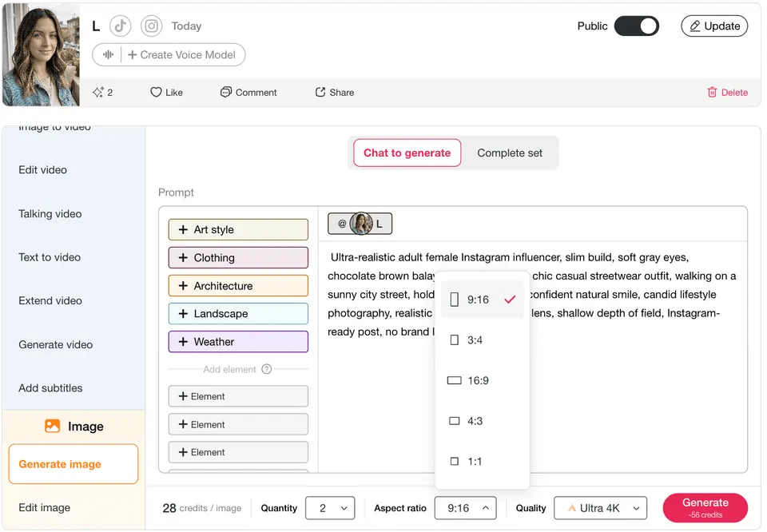Viewport: 767px width, 532px height.
Task: Open Talking video in the sidebar
Action: [50, 214]
